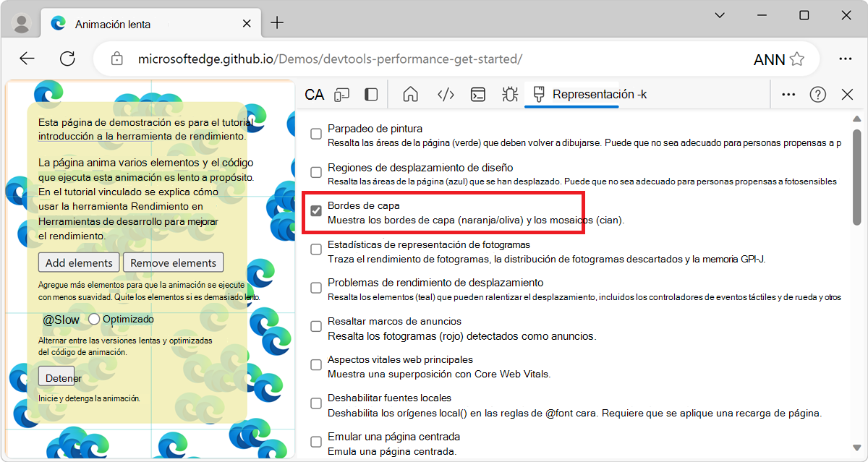Click the Deshabilitar fuentes locales label

(389, 398)
